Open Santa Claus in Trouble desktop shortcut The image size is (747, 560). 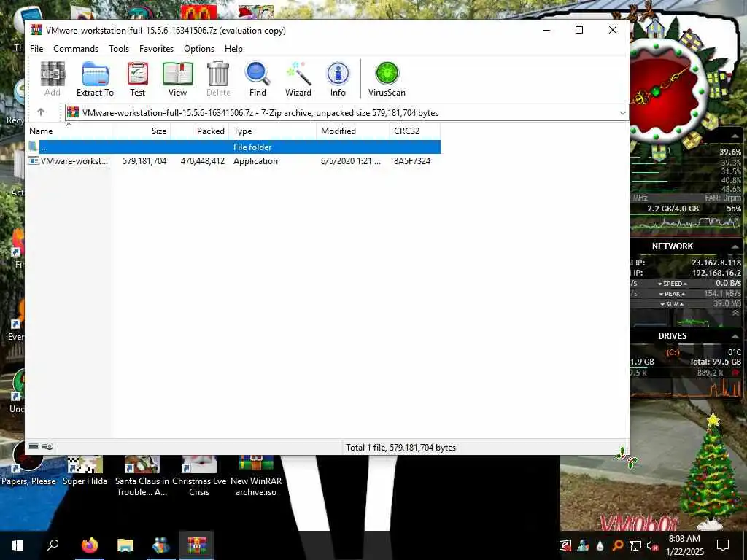click(142, 476)
